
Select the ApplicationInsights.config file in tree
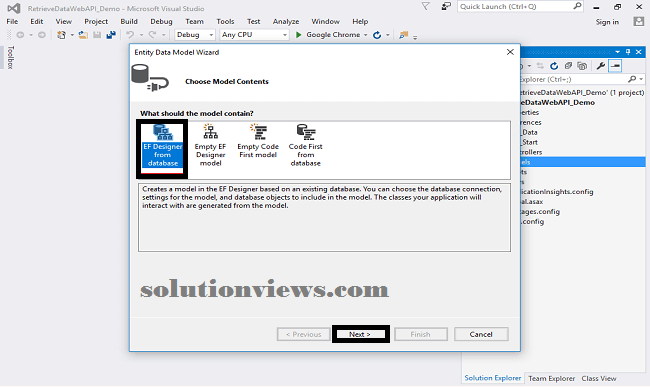tap(557, 192)
